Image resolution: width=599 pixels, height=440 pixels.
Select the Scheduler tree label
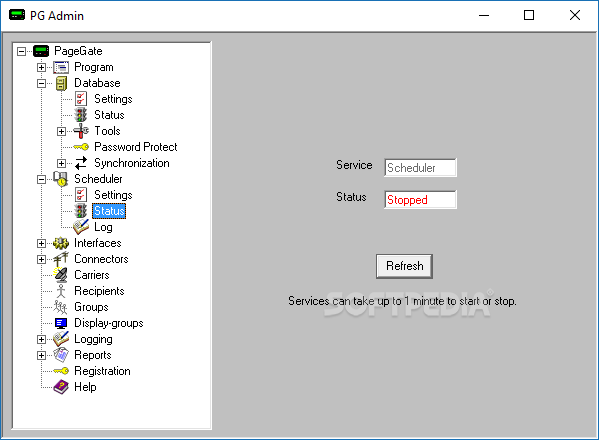pyautogui.click(x=98, y=179)
